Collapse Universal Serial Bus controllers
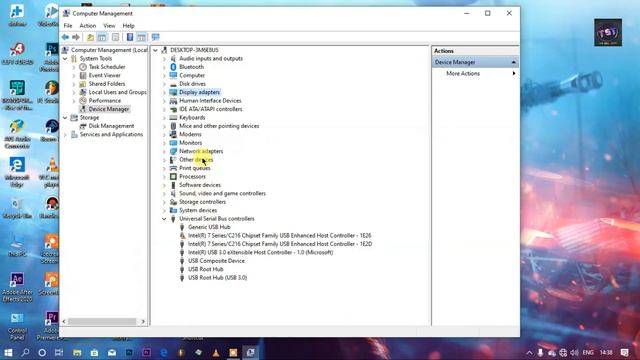Image resolution: width=640 pixels, height=360 pixels. point(164,219)
